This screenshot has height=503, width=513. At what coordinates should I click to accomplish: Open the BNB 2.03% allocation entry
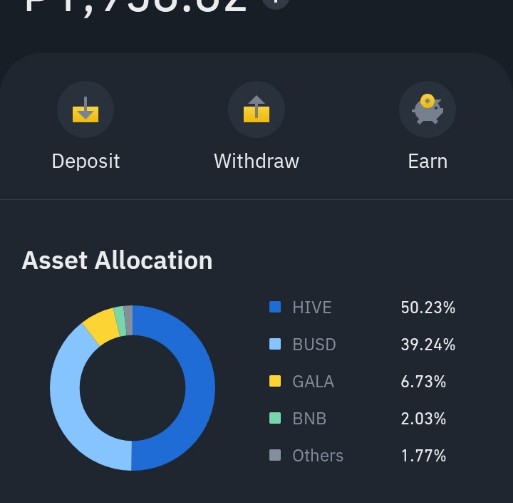tap(357, 418)
